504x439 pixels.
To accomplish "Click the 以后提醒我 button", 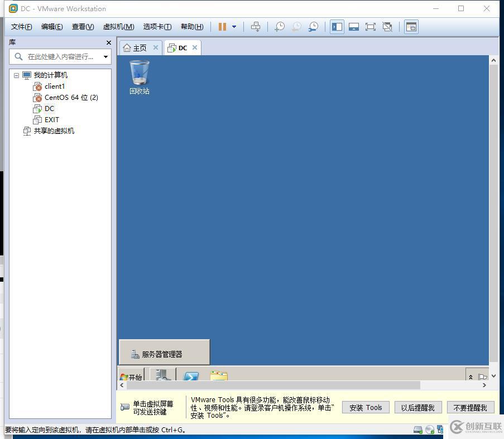I will click(418, 408).
